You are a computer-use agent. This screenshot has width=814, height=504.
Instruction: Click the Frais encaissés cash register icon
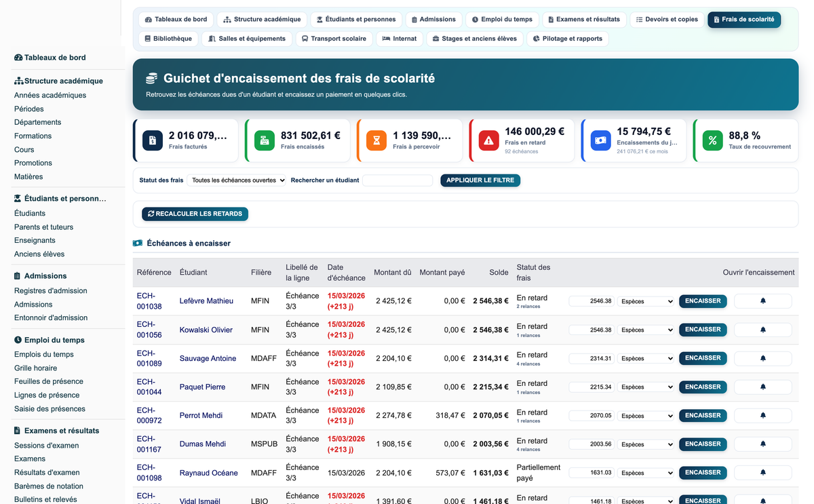(x=264, y=140)
